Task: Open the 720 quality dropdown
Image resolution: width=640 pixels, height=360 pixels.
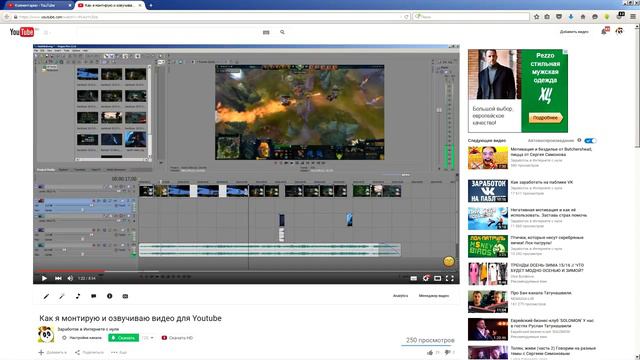Action: [147, 338]
